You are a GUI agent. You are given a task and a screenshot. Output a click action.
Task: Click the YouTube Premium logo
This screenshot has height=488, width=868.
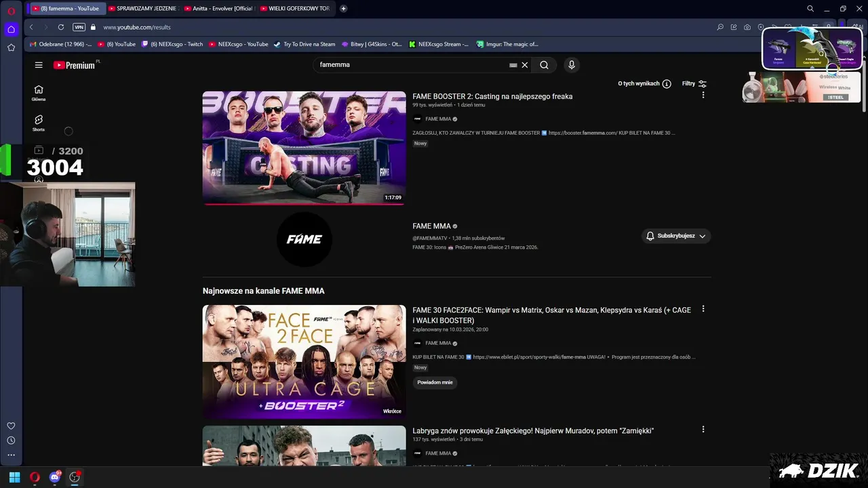point(75,65)
